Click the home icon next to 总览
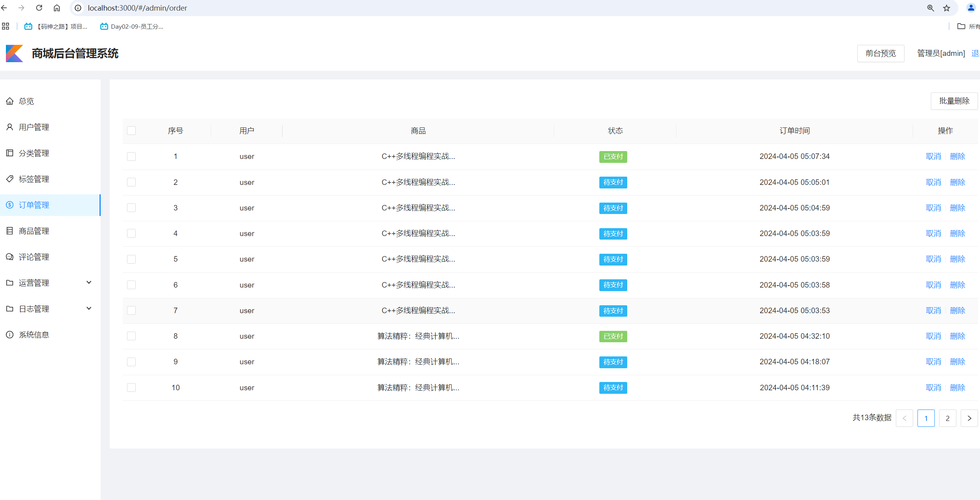The image size is (980, 500). tap(10, 101)
